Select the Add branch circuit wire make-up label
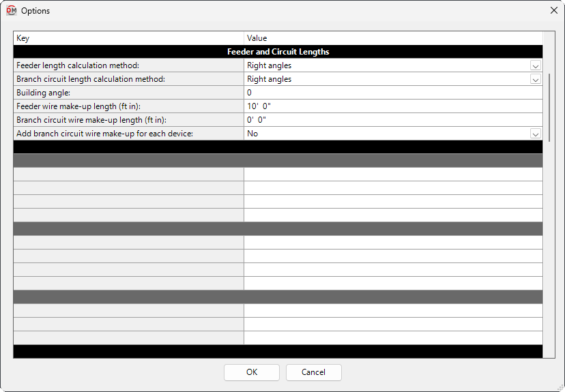Screen dimensions: 565x392 point(104,134)
